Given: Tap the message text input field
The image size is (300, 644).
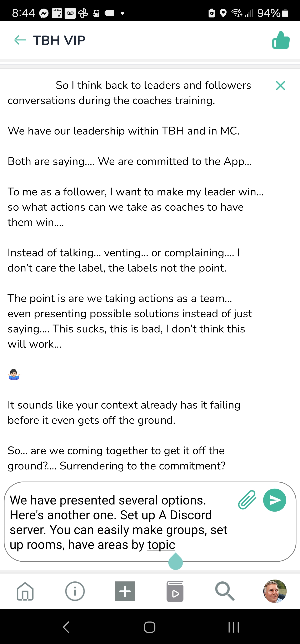Looking at the screenshot, I should pyautogui.click(x=120, y=522).
